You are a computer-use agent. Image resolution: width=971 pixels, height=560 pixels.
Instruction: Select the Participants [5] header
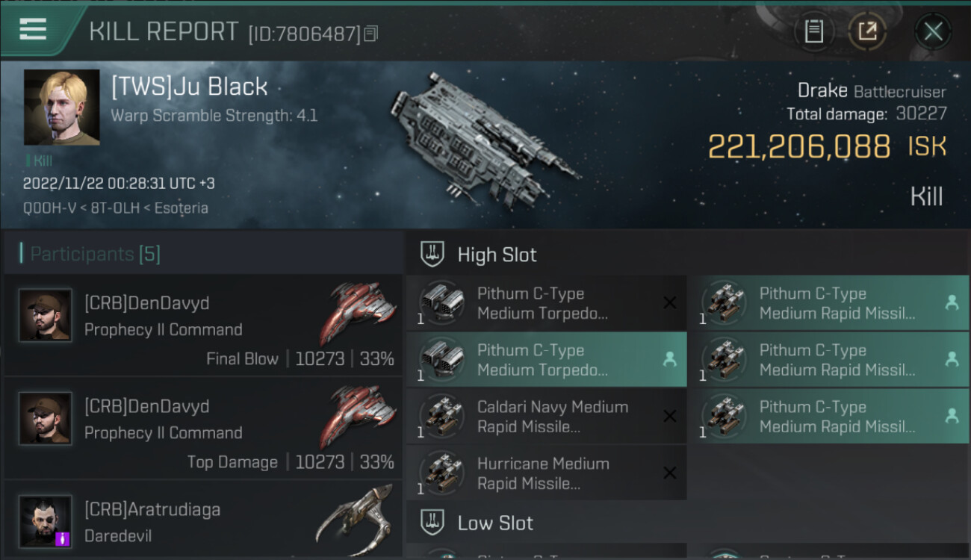(95, 254)
